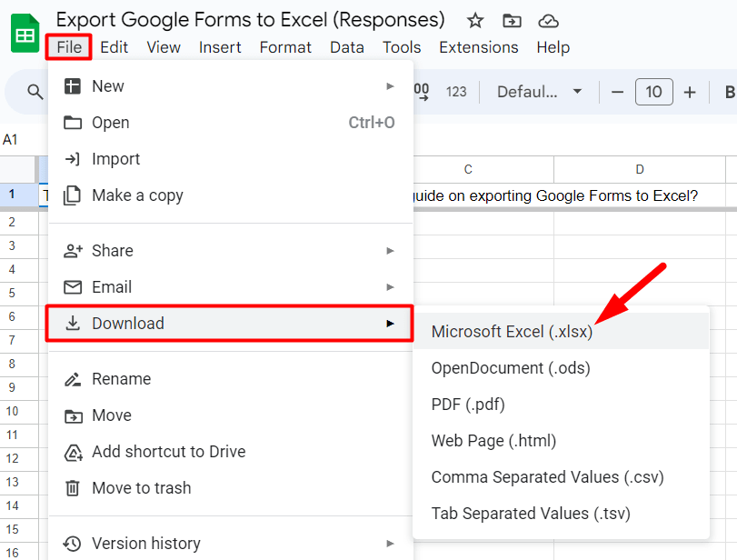Click the search magnifier icon in toolbar
The width and height of the screenshot is (737, 560).
[x=35, y=92]
